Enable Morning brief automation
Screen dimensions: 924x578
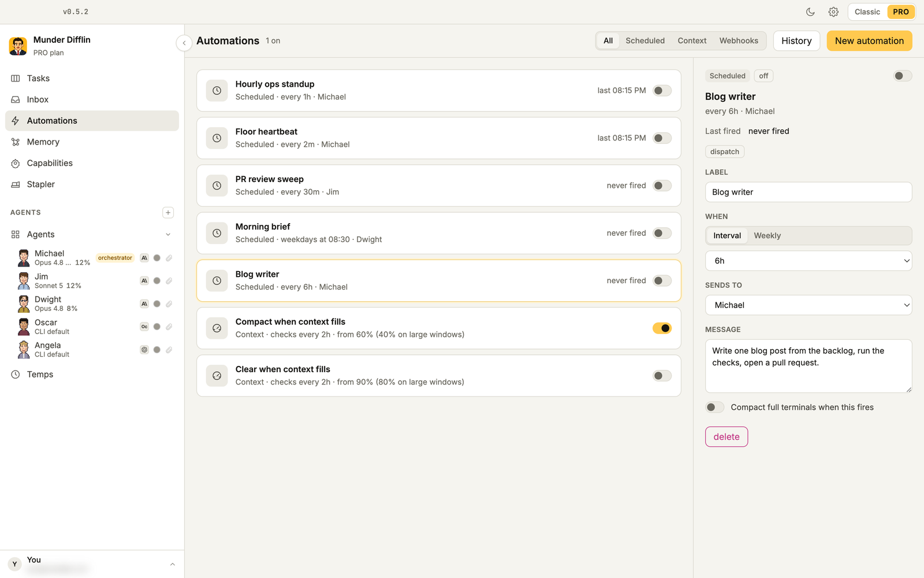pyautogui.click(x=662, y=233)
